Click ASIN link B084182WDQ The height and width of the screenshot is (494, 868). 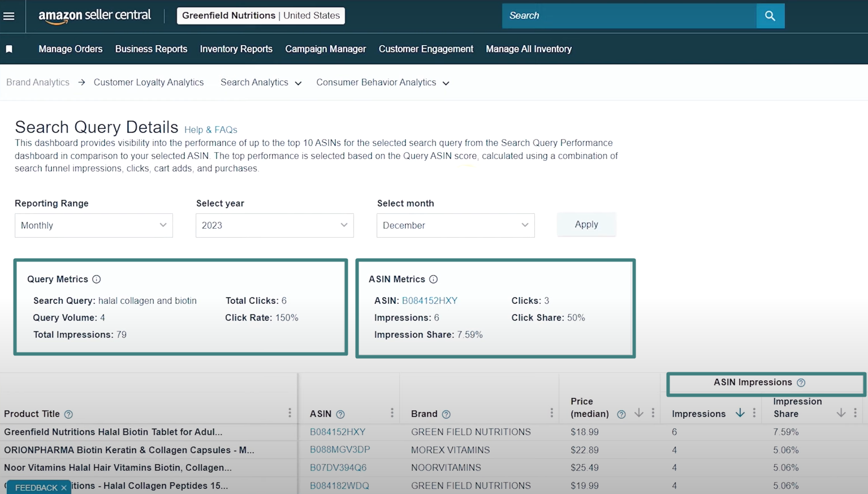click(339, 486)
